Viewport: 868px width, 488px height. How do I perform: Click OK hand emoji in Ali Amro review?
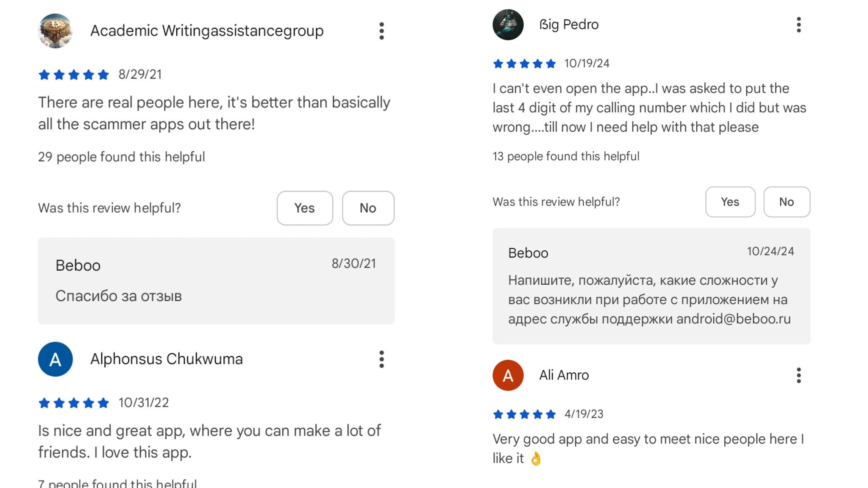click(536, 459)
